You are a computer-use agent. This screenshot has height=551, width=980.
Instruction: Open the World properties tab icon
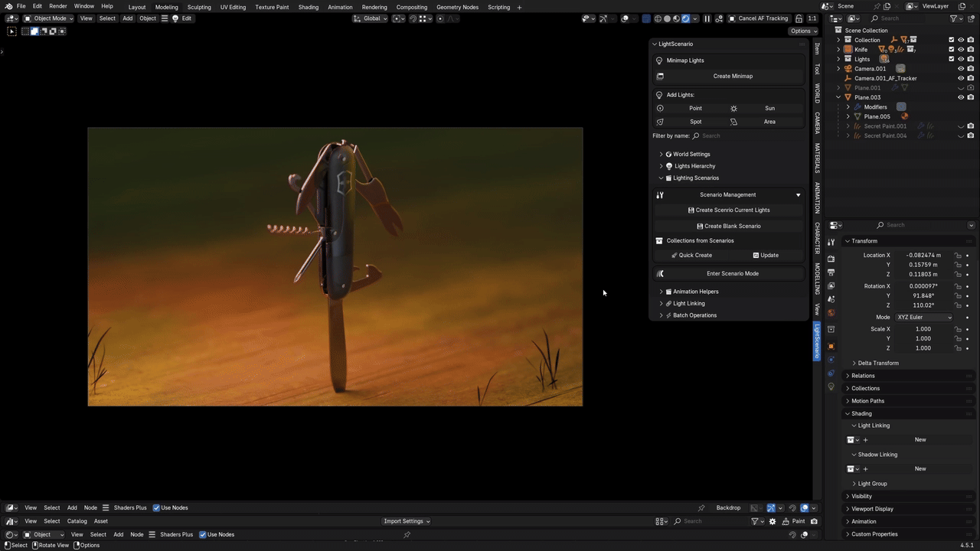coord(831,313)
